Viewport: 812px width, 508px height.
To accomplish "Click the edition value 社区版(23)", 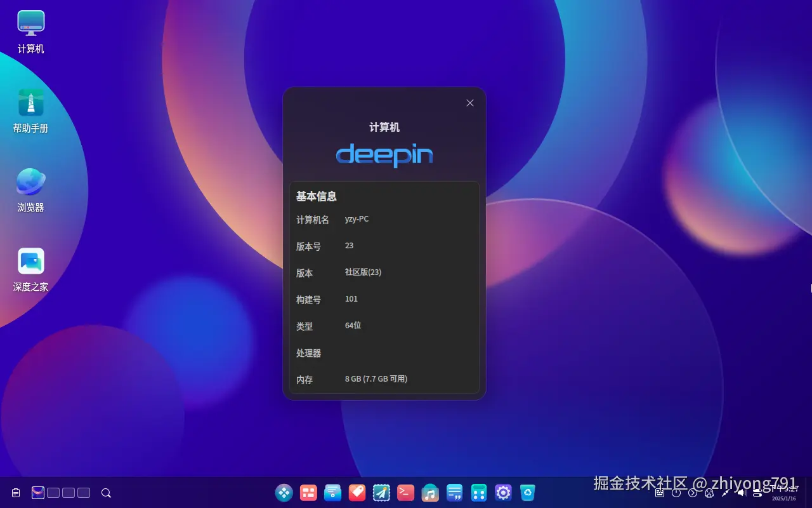I will [x=363, y=272].
